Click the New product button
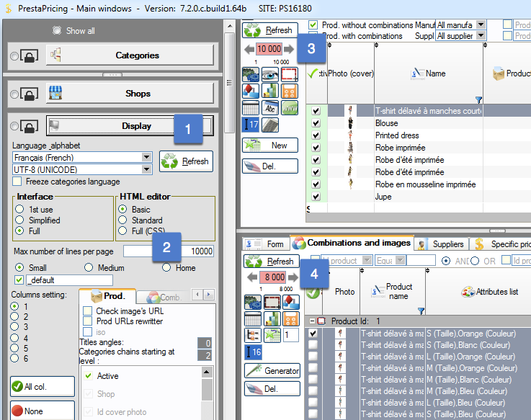 pos(271,146)
